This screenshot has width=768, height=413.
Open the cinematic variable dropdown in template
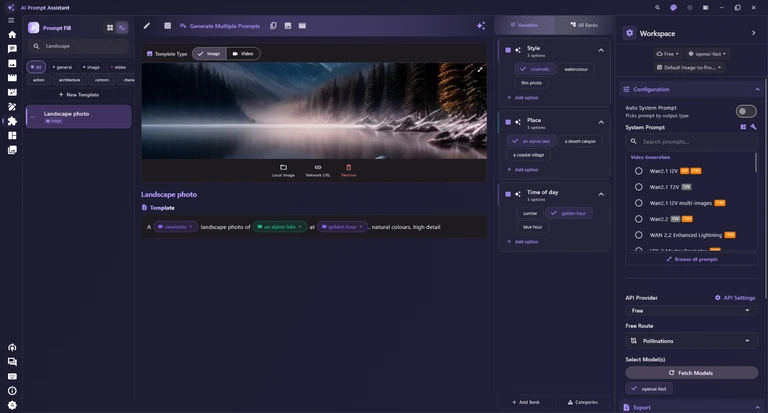click(176, 227)
